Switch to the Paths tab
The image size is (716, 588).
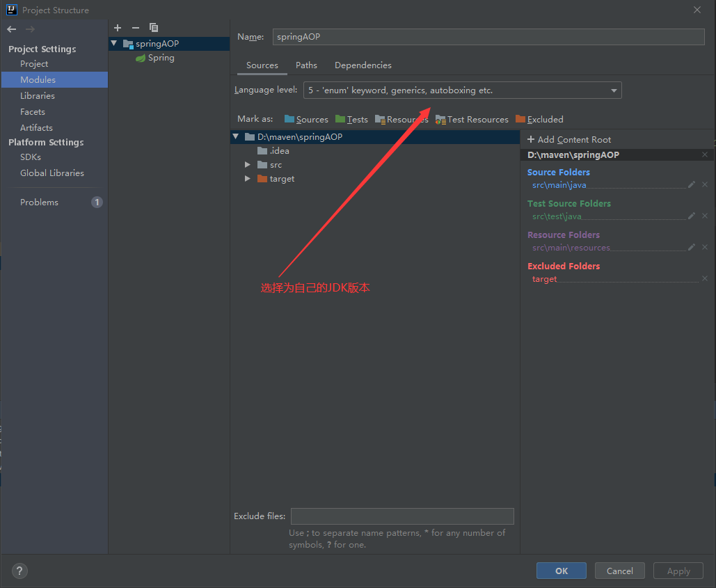point(306,65)
